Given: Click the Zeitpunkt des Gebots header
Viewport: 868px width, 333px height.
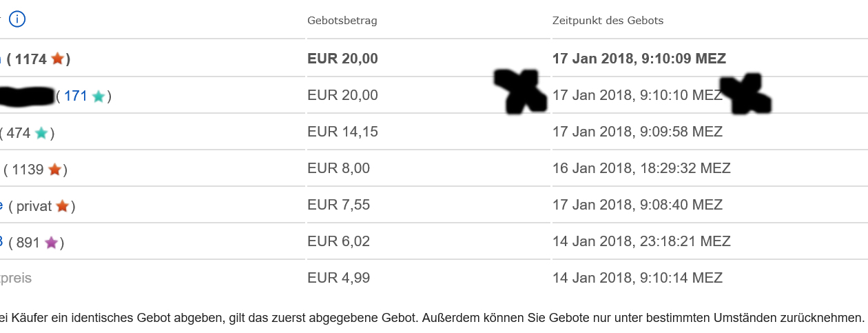Looking at the screenshot, I should pos(608,21).
